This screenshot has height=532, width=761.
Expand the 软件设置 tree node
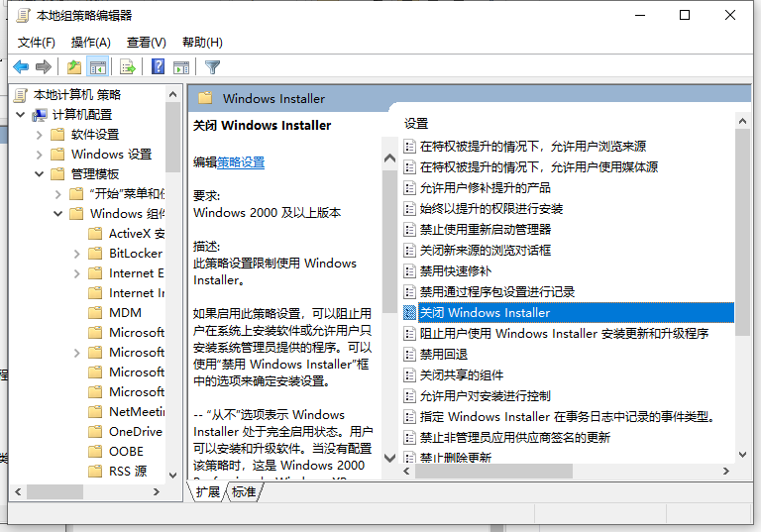coord(40,135)
